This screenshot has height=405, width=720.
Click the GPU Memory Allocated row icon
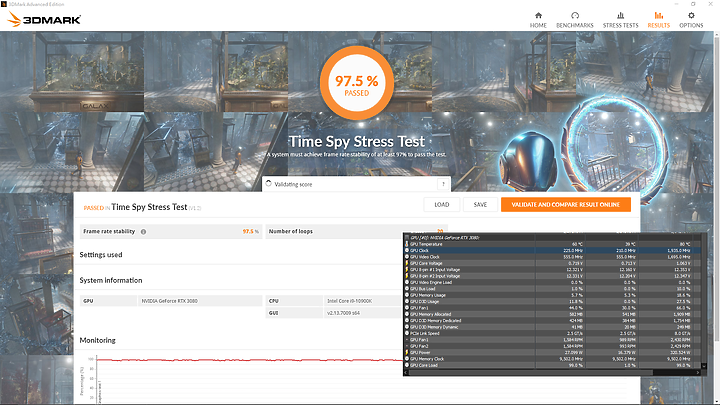(x=407, y=314)
